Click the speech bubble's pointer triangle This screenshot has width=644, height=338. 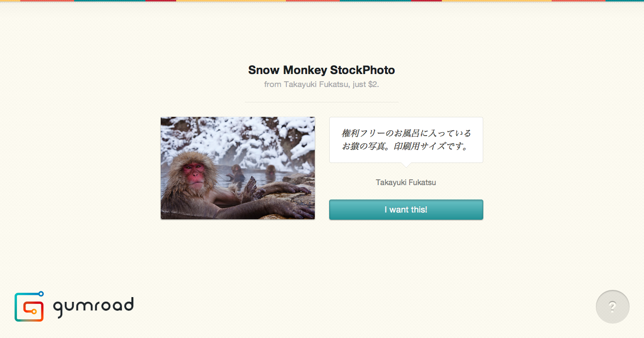point(406,165)
